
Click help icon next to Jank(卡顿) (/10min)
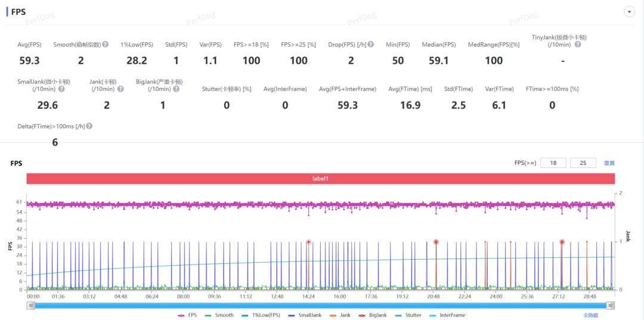tap(120, 89)
